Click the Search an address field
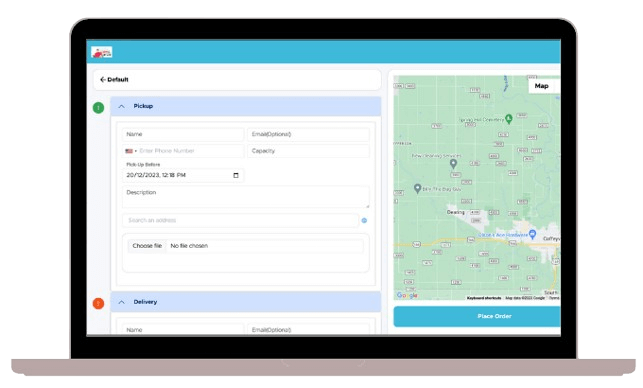 240,220
